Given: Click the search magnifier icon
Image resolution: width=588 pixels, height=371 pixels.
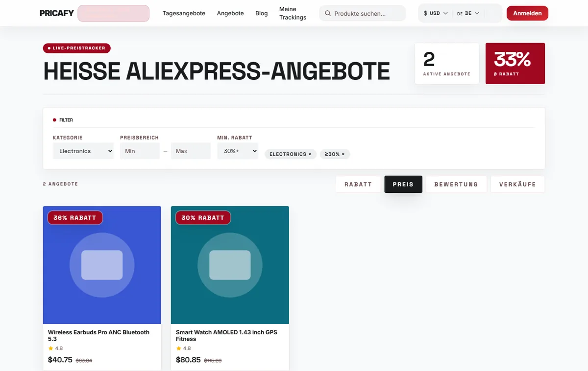Looking at the screenshot, I should click(x=328, y=14).
